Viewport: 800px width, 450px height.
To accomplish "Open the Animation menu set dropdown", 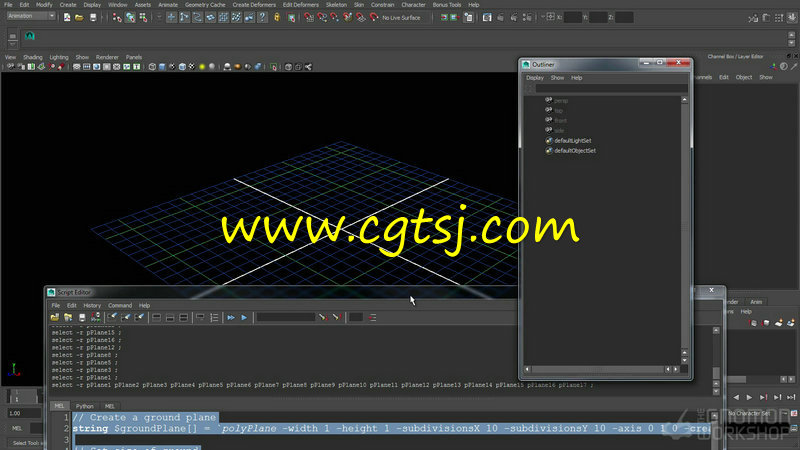I will [x=31, y=16].
